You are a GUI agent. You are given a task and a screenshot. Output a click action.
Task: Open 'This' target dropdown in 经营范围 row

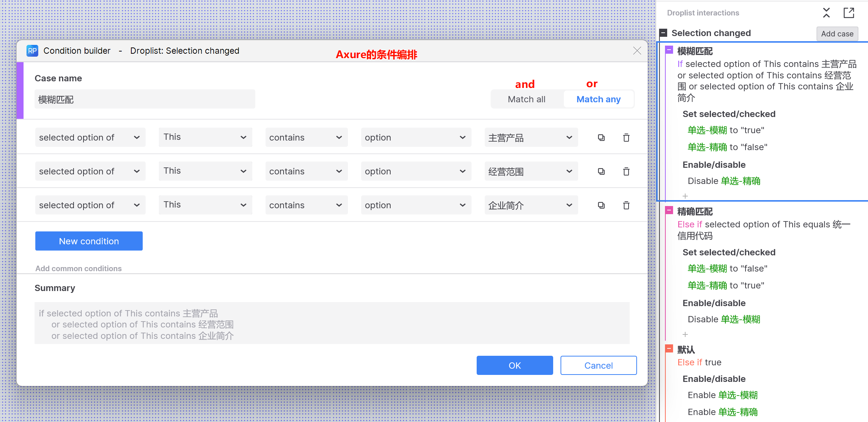[206, 171]
